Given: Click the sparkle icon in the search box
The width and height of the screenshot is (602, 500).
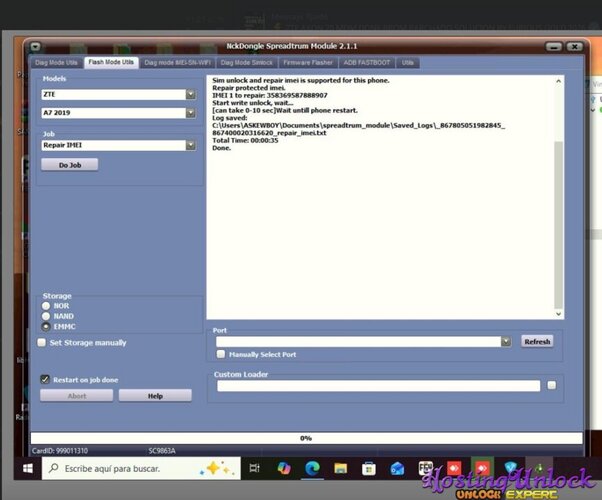Looking at the screenshot, I should point(217,468).
